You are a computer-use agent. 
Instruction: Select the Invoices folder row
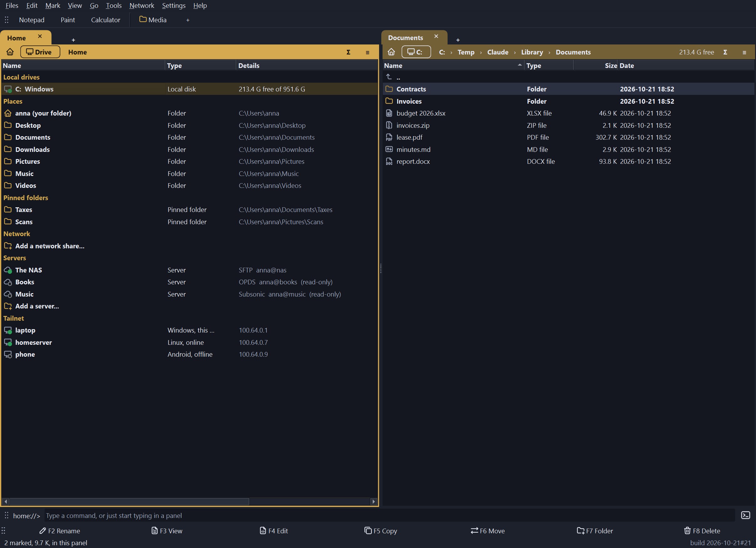click(x=568, y=101)
